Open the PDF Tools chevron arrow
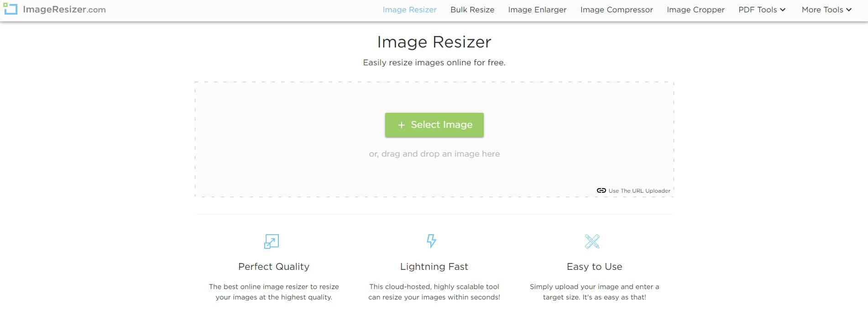Viewport: 868px width, 326px height. 782,10
